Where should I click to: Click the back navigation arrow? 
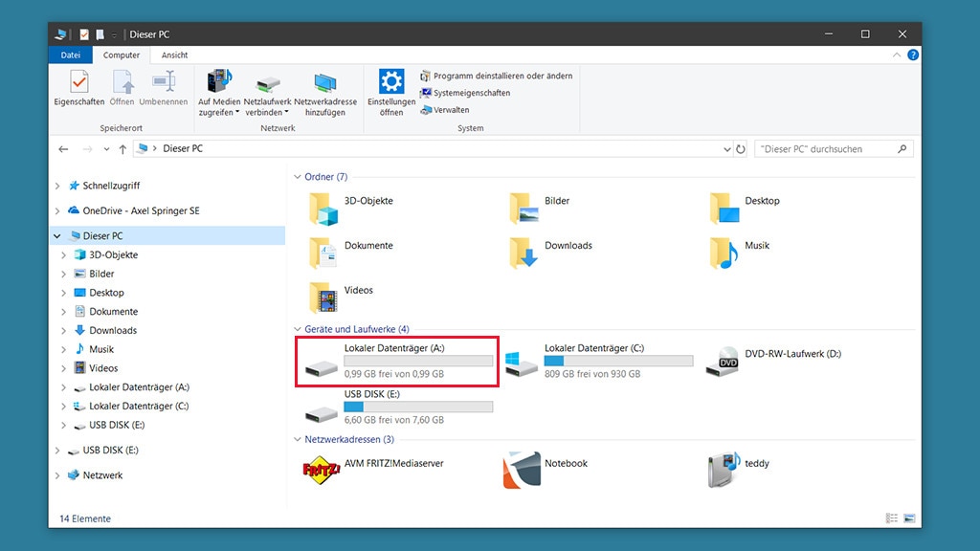coord(62,148)
